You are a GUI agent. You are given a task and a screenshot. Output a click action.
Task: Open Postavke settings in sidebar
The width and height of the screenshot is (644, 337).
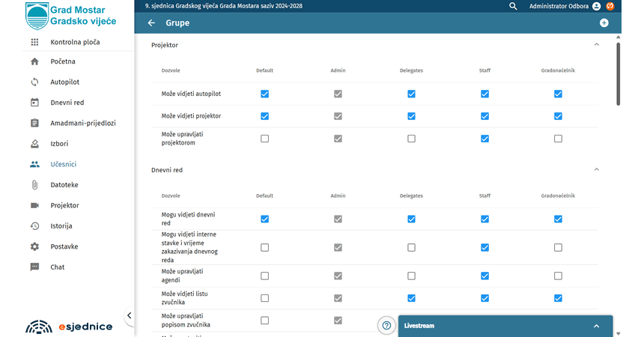point(64,246)
